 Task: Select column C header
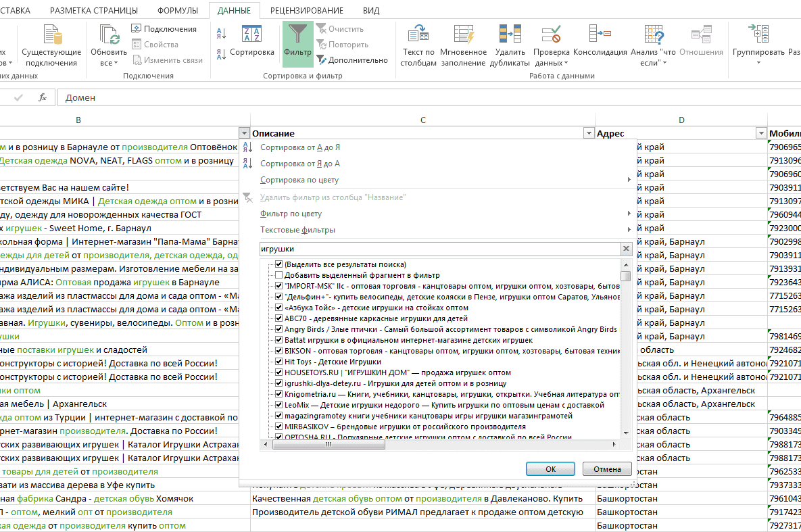(x=422, y=120)
